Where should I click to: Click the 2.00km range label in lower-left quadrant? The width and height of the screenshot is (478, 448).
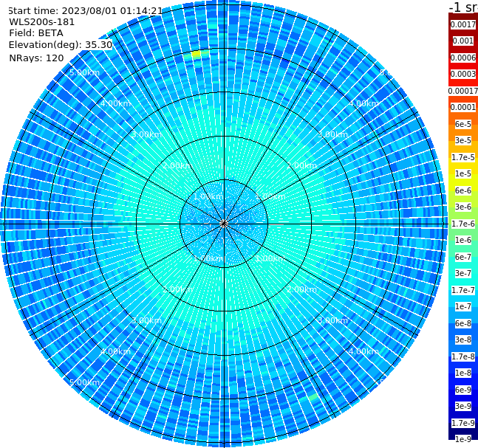tap(178, 289)
